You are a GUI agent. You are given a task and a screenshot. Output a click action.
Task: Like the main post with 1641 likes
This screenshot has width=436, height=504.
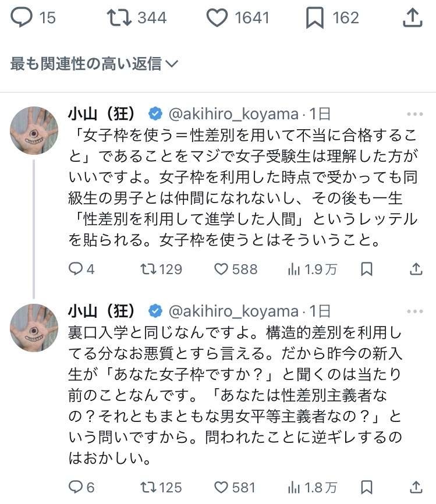point(218,18)
